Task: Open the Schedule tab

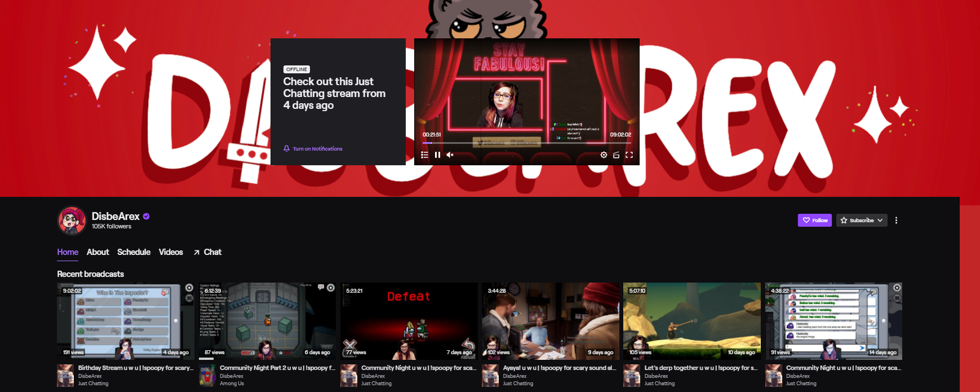Action: pos(134,252)
